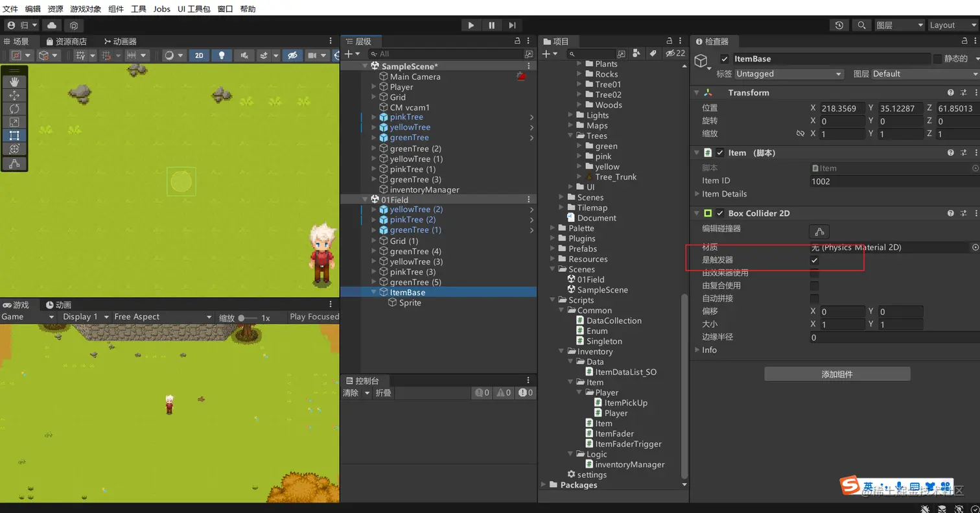
Task: Switch to the 动画 tab
Action: [x=58, y=305]
